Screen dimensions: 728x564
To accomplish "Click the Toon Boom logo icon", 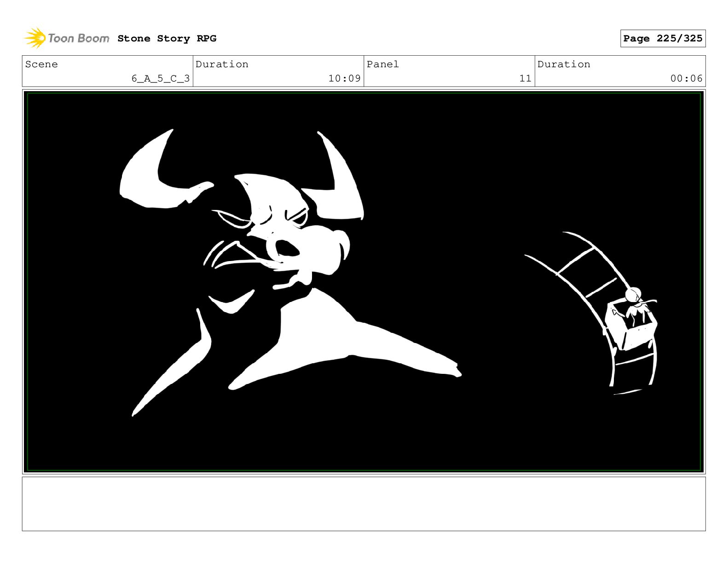I will [x=35, y=38].
